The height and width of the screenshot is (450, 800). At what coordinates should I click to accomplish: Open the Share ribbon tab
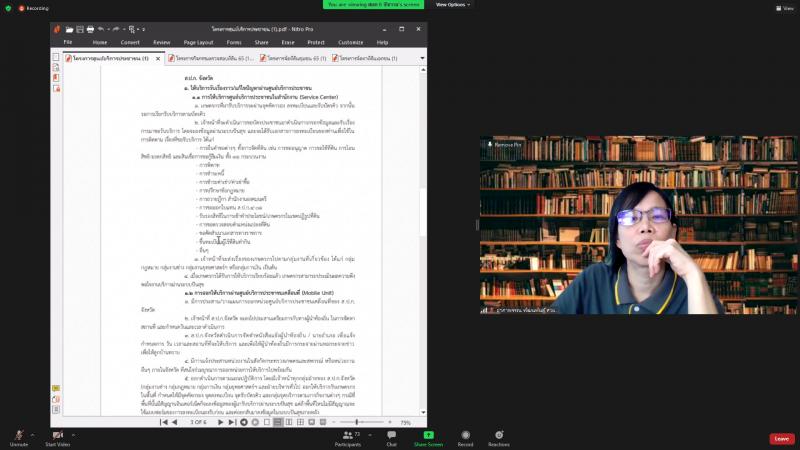click(x=261, y=42)
